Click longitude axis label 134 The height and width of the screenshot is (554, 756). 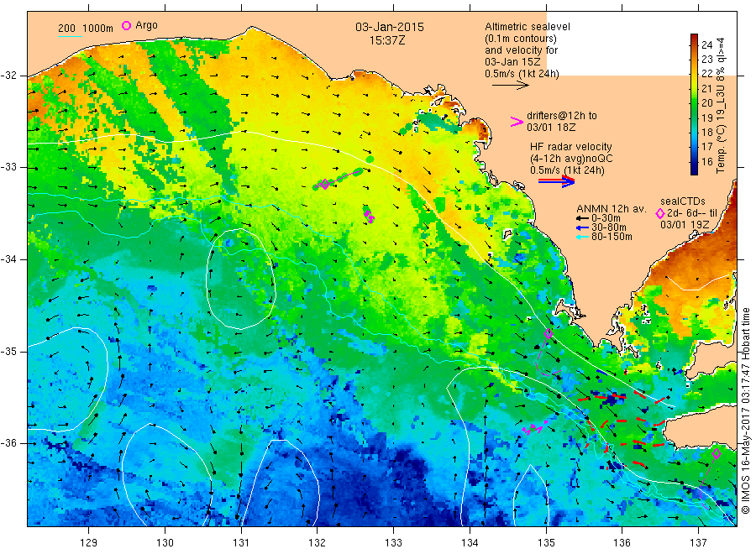(x=470, y=543)
